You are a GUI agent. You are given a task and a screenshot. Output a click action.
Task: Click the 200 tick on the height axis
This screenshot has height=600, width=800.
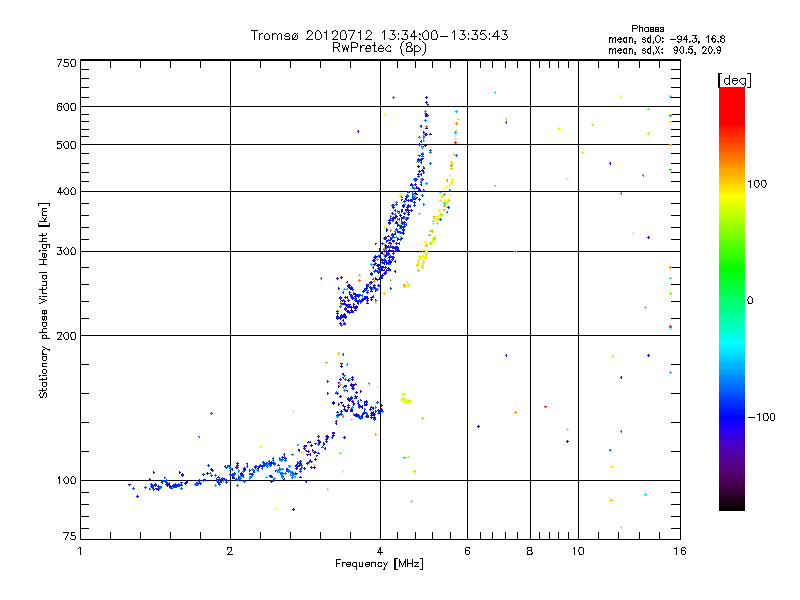(x=66, y=335)
